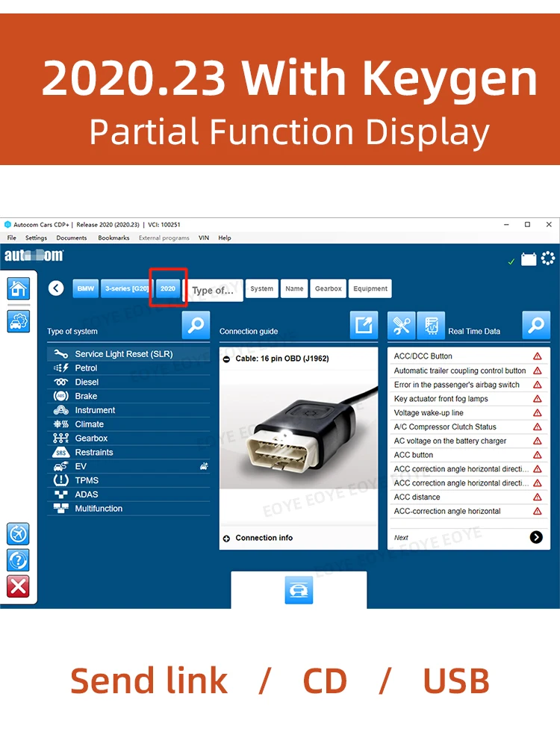This screenshot has width=560, height=747.
Task: Open the help question mark sidebar icon
Action: (x=19, y=560)
